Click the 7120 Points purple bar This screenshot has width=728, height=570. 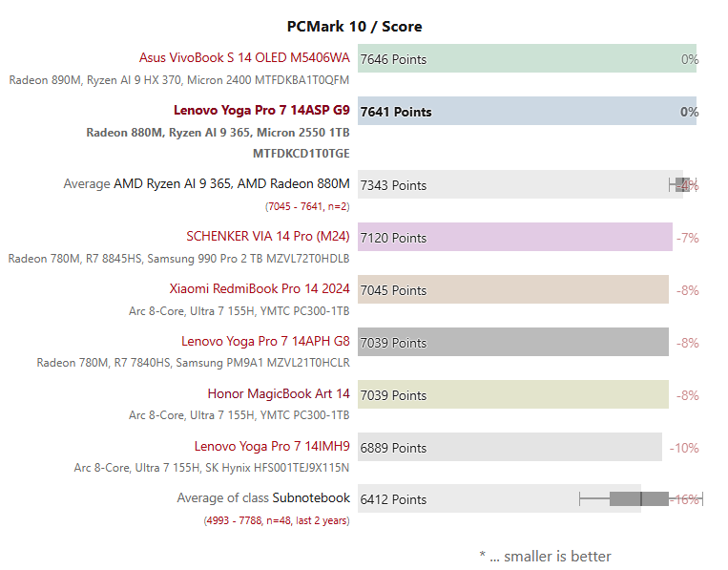click(x=515, y=237)
